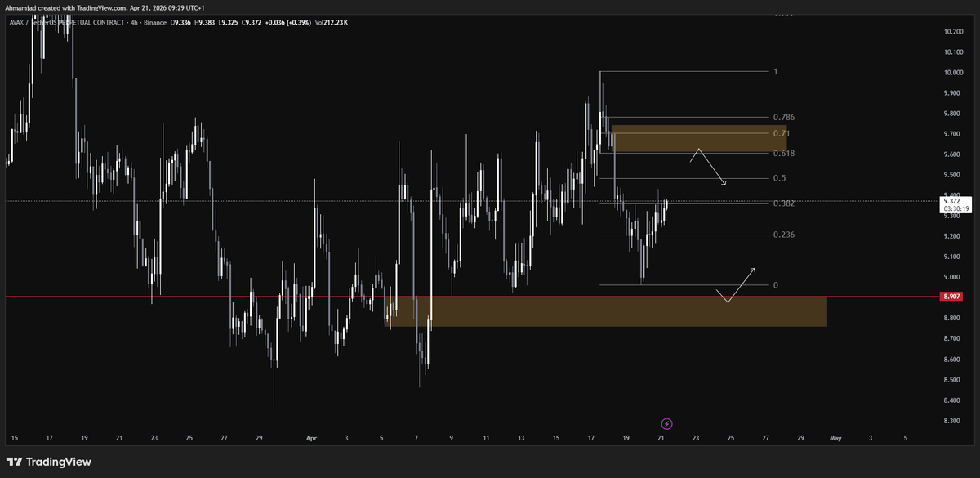
Task: Click the purple lightning bolt event icon
Action: [x=666, y=423]
